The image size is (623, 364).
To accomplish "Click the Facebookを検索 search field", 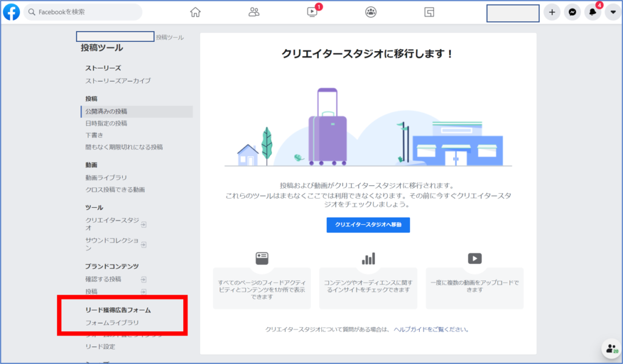I will pyautogui.click(x=83, y=12).
